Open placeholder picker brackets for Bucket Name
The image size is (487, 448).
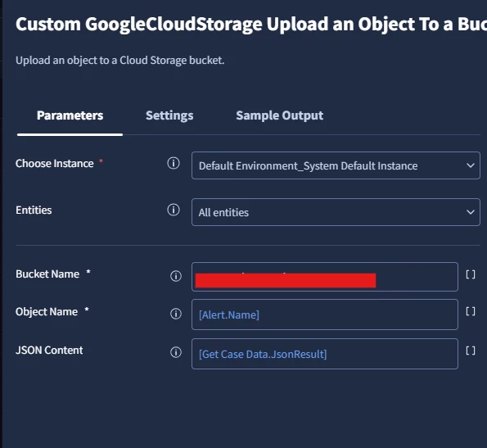[471, 274]
